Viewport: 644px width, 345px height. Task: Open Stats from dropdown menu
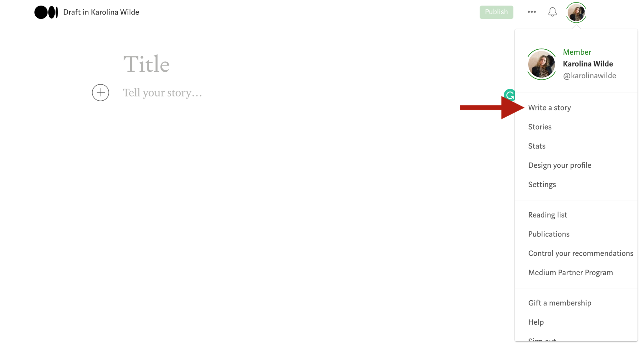pyautogui.click(x=537, y=146)
